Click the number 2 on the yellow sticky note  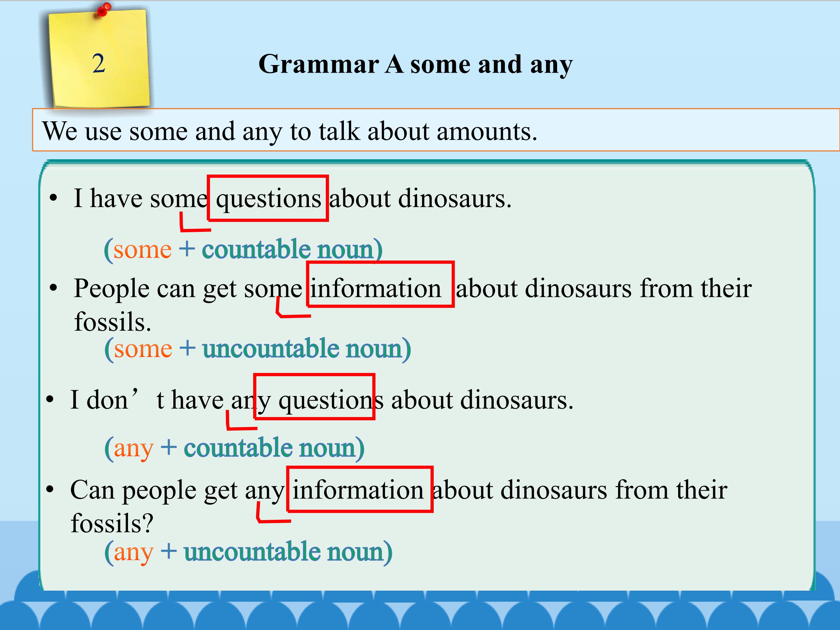tap(98, 63)
